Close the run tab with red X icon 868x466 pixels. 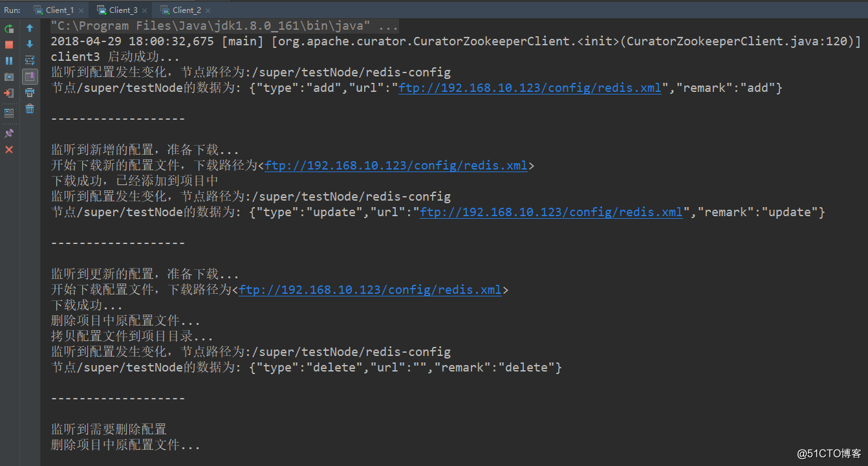click(9, 150)
